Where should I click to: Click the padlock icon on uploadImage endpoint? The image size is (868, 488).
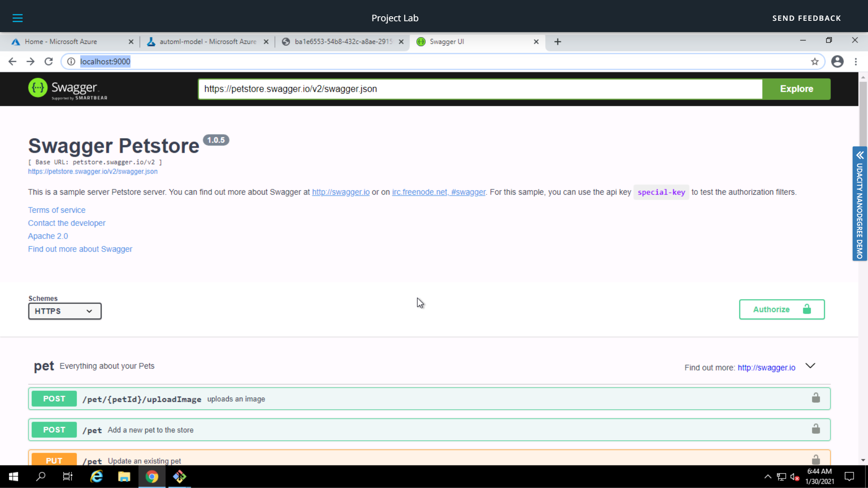point(816,398)
